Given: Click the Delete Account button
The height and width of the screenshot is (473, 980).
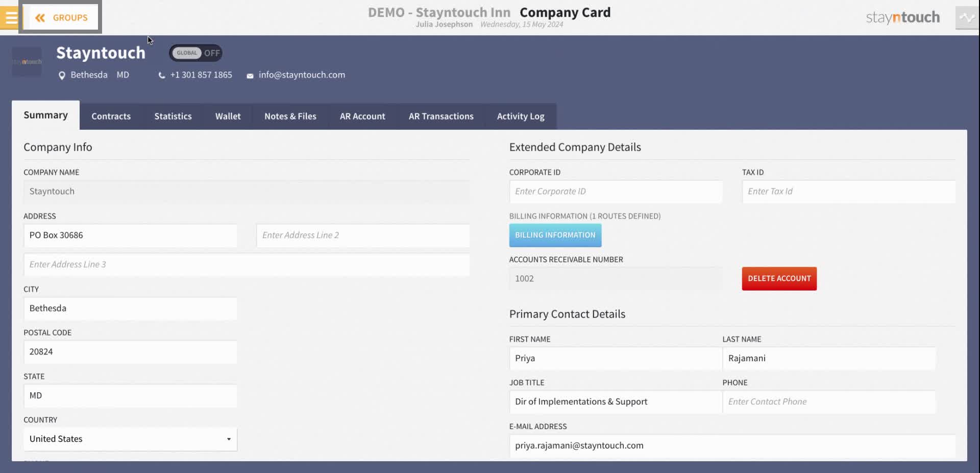Looking at the screenshot, I should point(779,279).
